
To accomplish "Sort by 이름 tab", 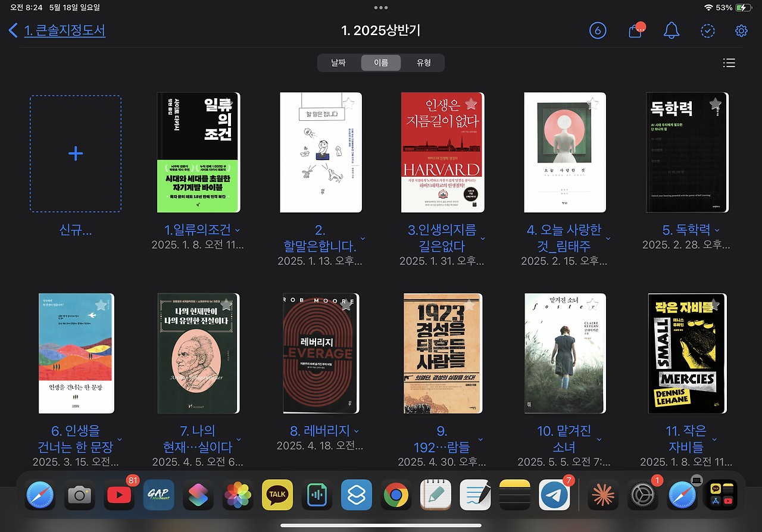I will (381, 62).
